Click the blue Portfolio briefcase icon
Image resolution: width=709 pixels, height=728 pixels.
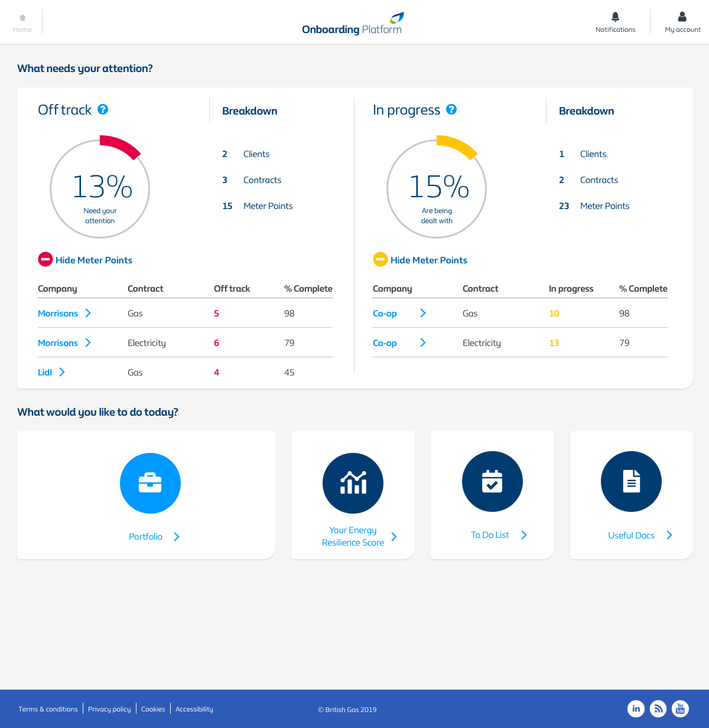[150, 483]
